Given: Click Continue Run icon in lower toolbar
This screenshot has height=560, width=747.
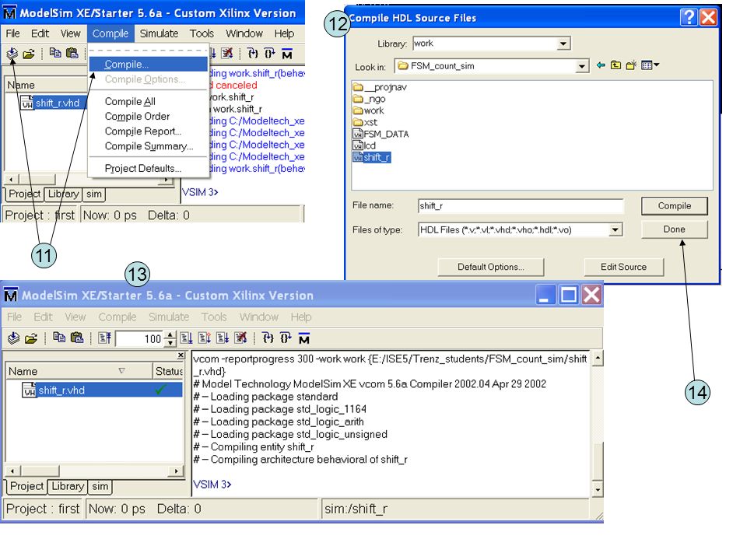Looking at the screenshot, I should [x=205, y=338].
